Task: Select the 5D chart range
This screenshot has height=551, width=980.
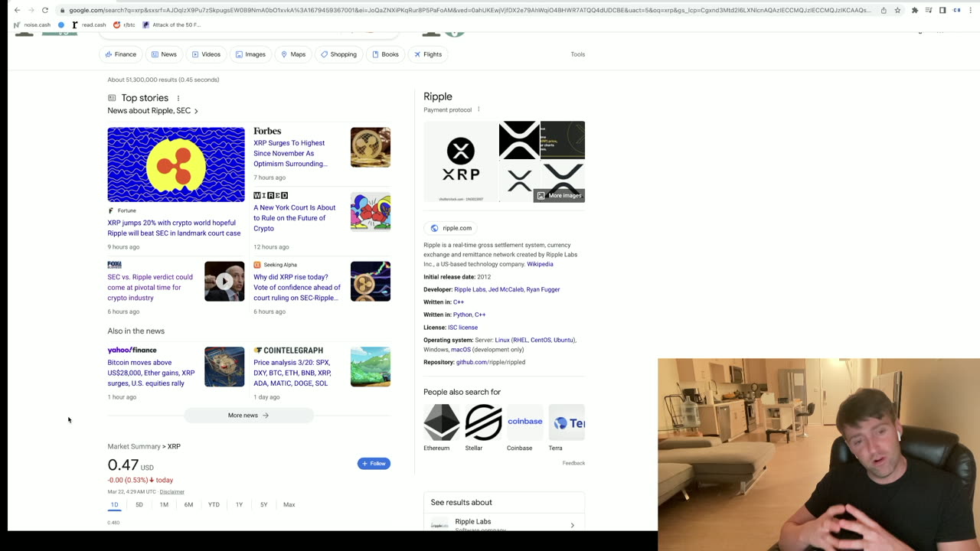Action: (139, 505)
